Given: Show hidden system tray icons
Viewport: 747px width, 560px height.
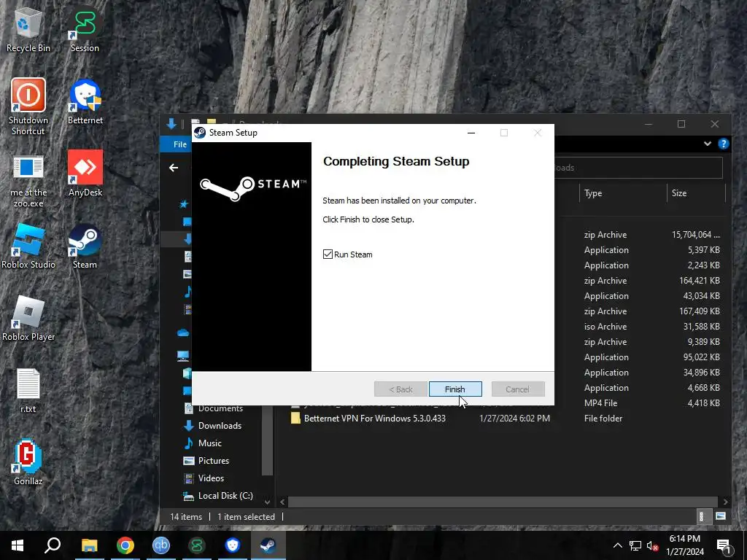Looking at the screenshot, I should 617,545.
